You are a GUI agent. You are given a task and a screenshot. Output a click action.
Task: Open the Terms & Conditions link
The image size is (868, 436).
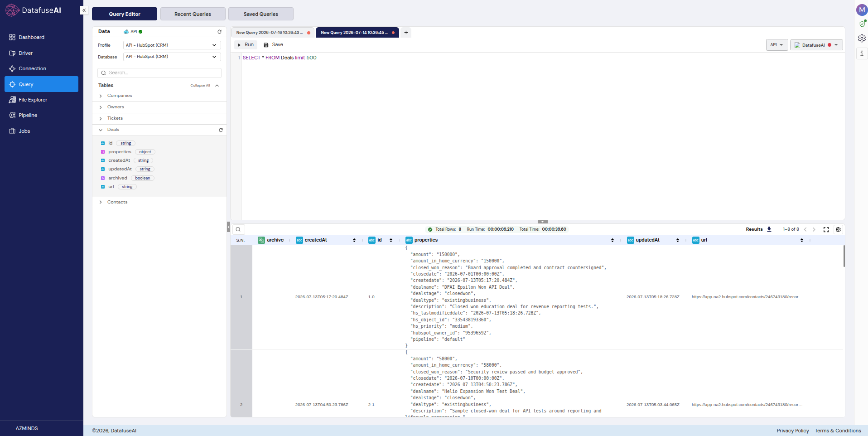pos(838,431)
